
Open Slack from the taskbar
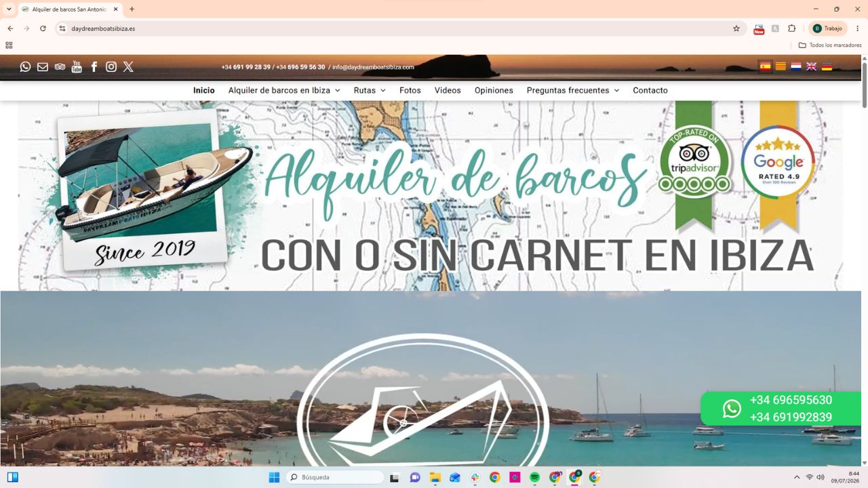tap(475, 477)
